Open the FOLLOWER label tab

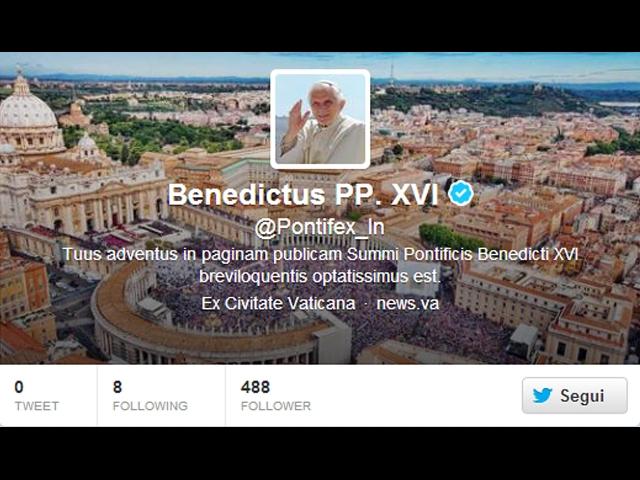point(276,406)
